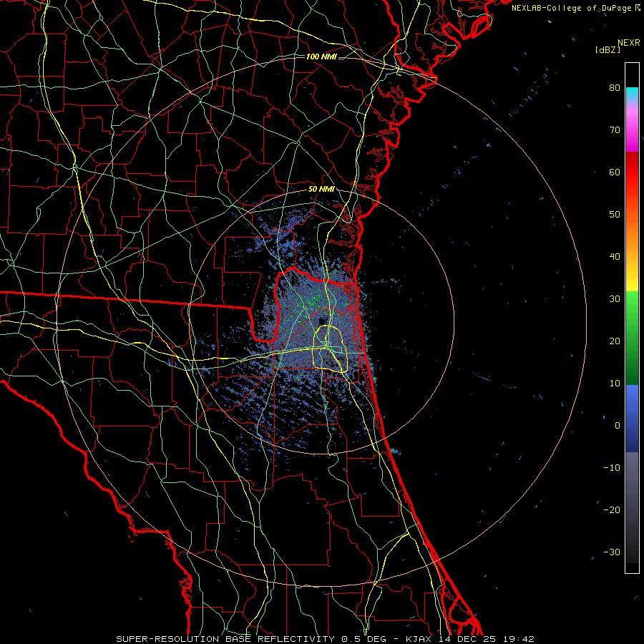
Task: Click the NEXR label above color scale
Action: (x=629, y=43)
